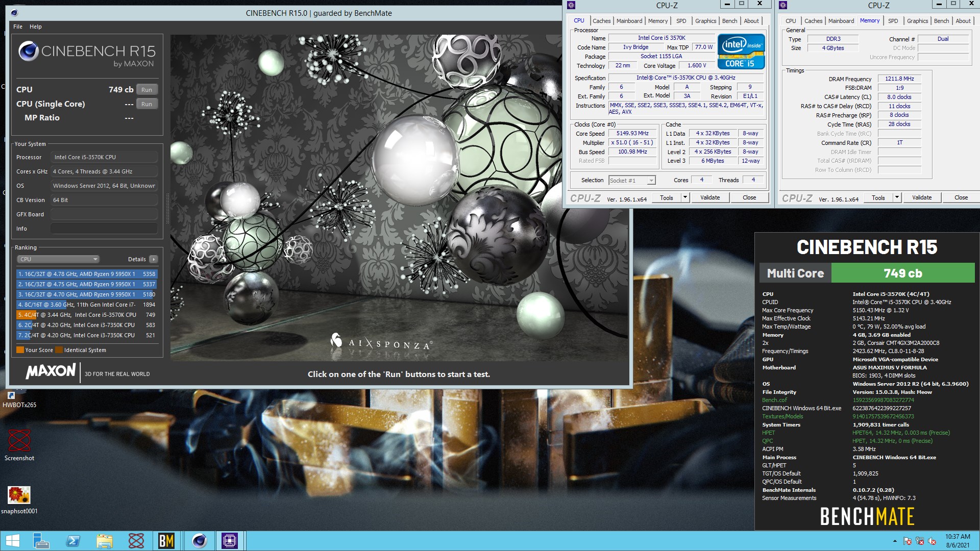The height and width of the screenshot is (551, 980).
Task: Show hidden tray icons arrow
Action: coord(895,541)
